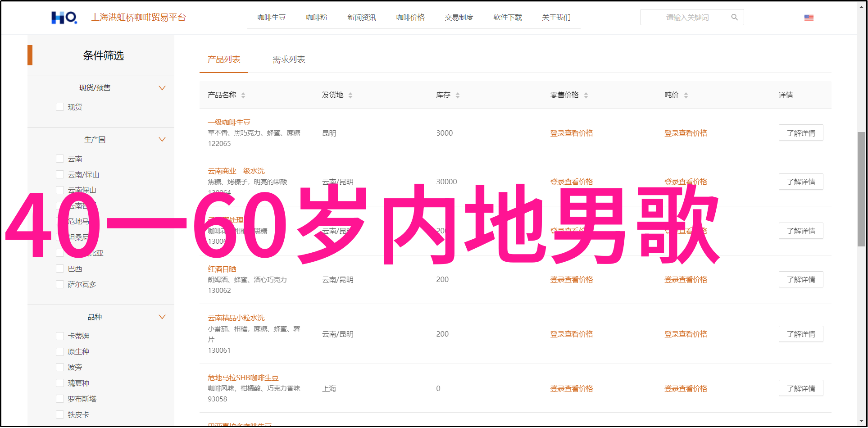Switch to the 产品列表 tab
868x428 pixels.
coord(224,59)
